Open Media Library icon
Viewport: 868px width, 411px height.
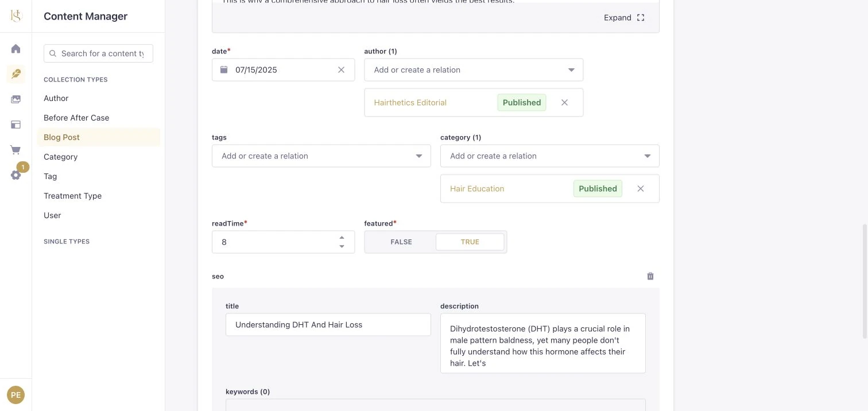pos(15,99)
